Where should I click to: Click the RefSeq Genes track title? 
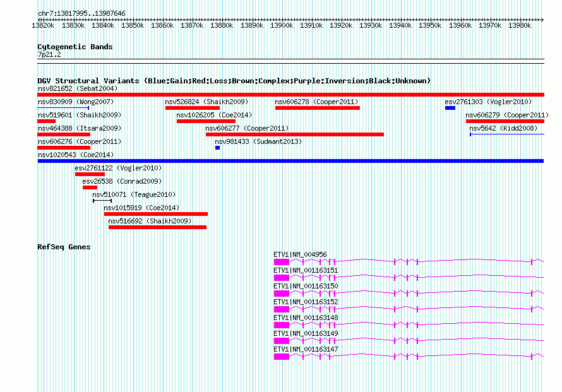[x=64, y=247]
